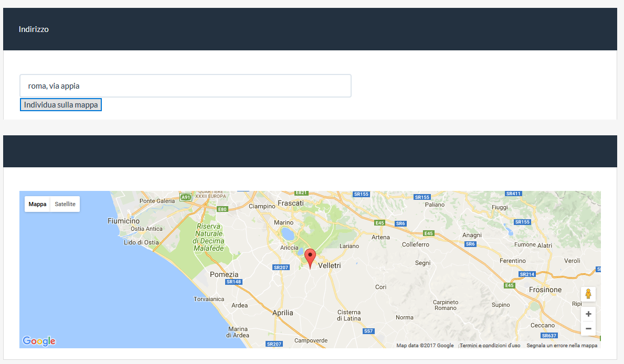The width and height of the screenshot is (624, 364).
Task: Click Velletri label on the map
Action: (330, 266)
